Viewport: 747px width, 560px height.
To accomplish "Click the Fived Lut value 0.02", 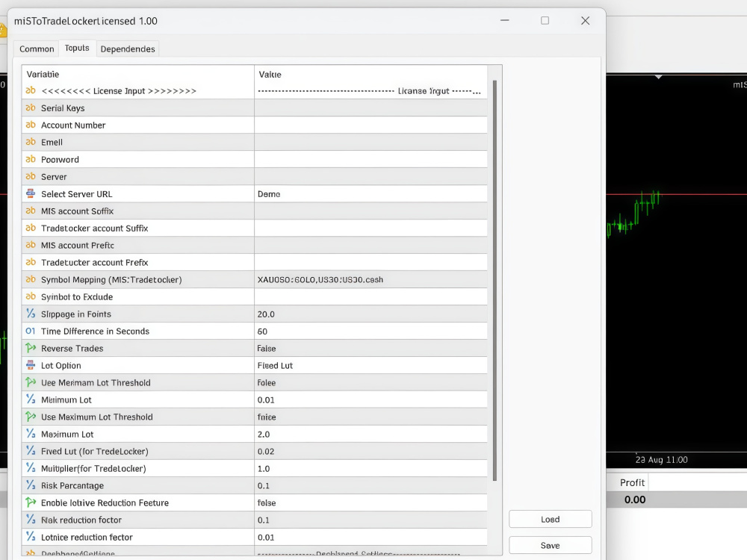I will click(266, 451).
